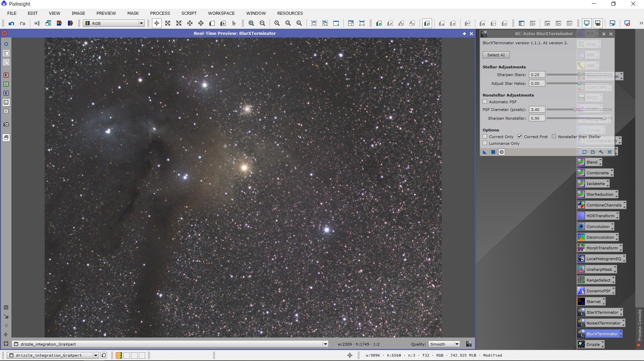
Task: Click the Select AI button
Action: tap(496, 55)
